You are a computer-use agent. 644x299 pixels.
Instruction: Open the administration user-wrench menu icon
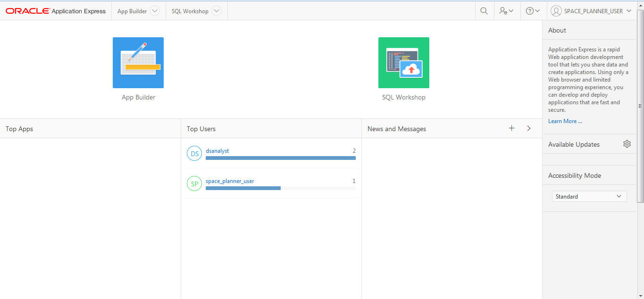click(507, 11)
